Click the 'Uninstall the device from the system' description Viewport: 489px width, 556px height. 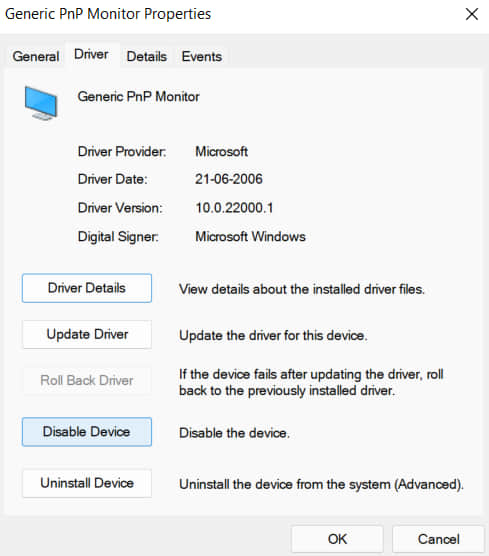point(321,484)
